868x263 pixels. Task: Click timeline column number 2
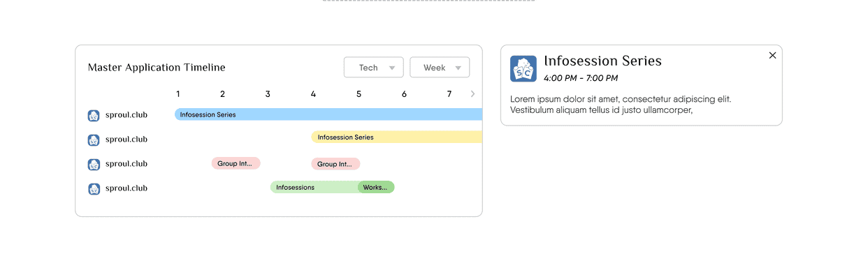pyautogui.click(x=223, y=94)
